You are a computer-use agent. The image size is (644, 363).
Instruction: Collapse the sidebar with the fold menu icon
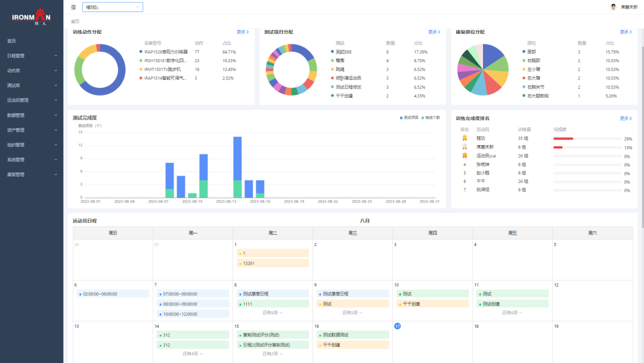coord(73,7)
